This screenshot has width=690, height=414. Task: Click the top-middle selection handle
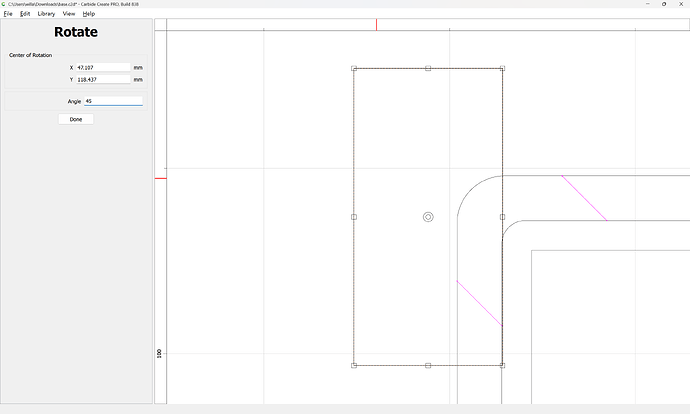[428, 68]
